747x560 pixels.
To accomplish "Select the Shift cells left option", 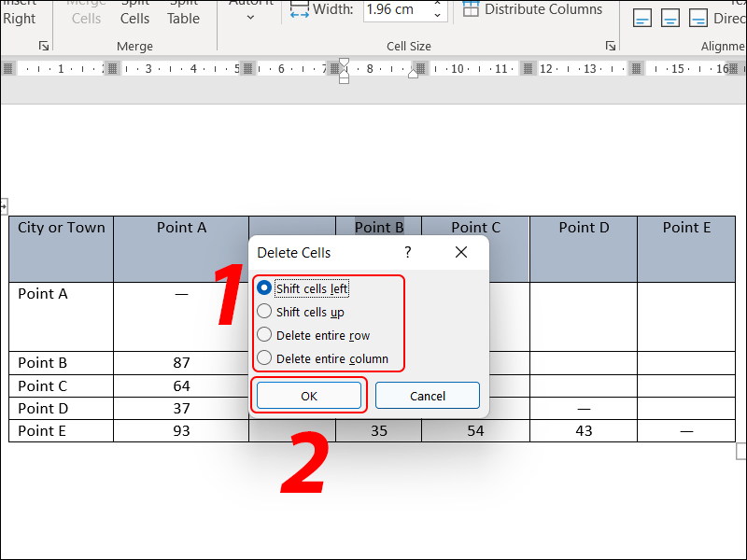I will click(x=265, y=289).
